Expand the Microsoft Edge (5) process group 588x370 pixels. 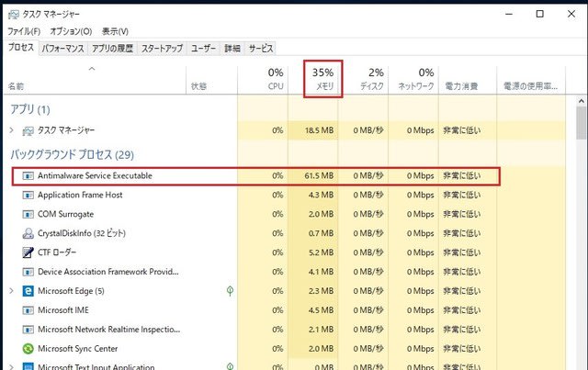point(12,291)
